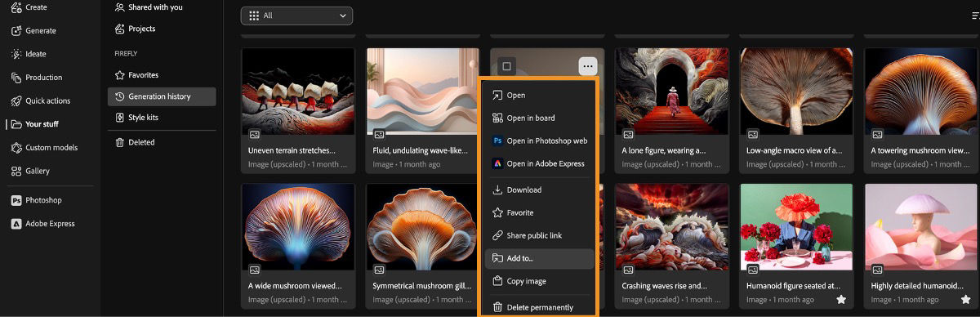The image size is (980, 317).
Task: Open Highly detailed humanoid thumbnail
Action: point(920,227)
